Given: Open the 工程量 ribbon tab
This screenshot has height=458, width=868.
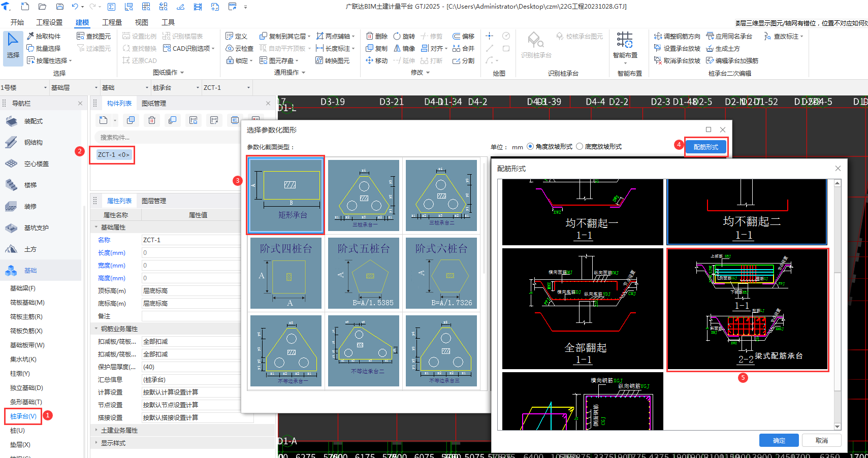Looking at the screenshot, I should click(x=112, y=22).
